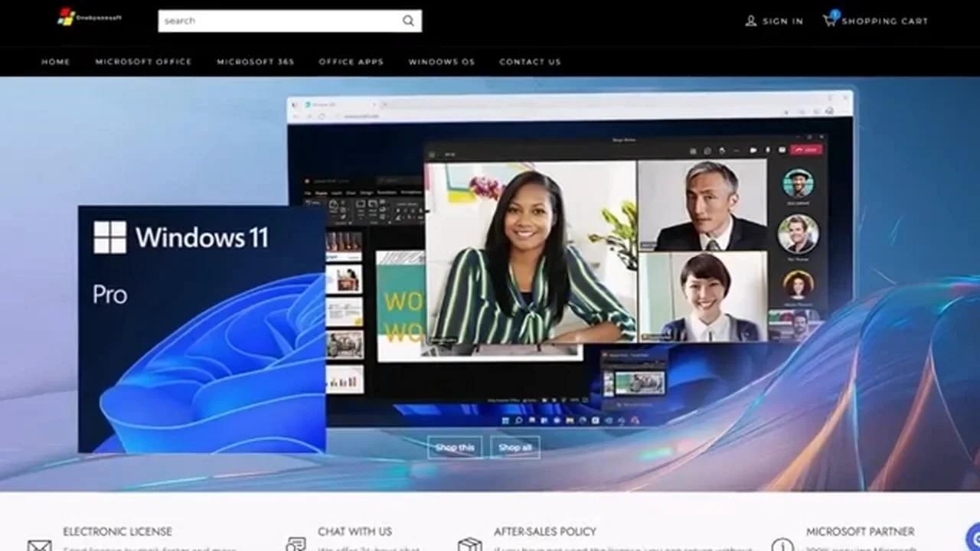This screenshot has width=980, height=551.
Task: Open the Microsoft Office menu
Action: pos(143,62)
